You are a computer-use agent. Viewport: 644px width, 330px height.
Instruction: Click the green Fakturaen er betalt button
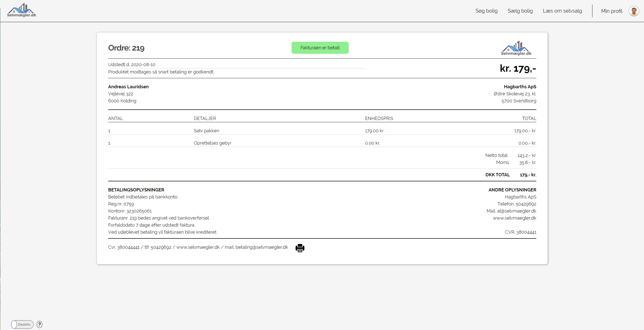pyautogui.click(x=320, y=48)
